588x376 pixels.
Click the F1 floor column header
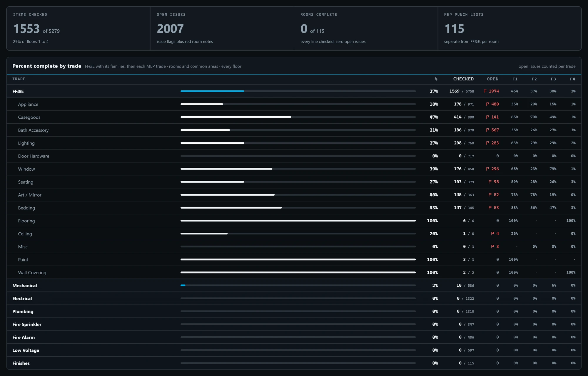pyautogui.click(x=515, y=79)
